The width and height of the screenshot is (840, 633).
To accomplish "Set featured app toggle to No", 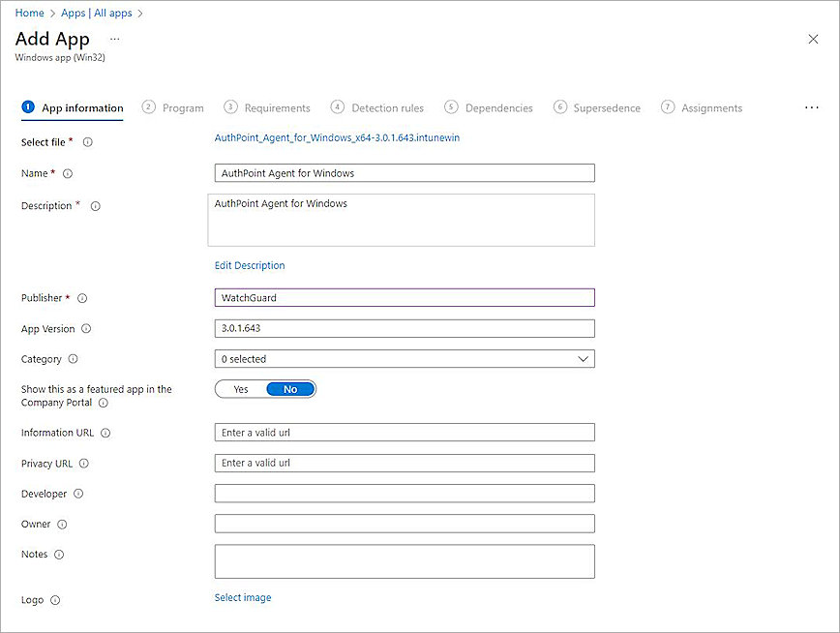I will point(290,389).
